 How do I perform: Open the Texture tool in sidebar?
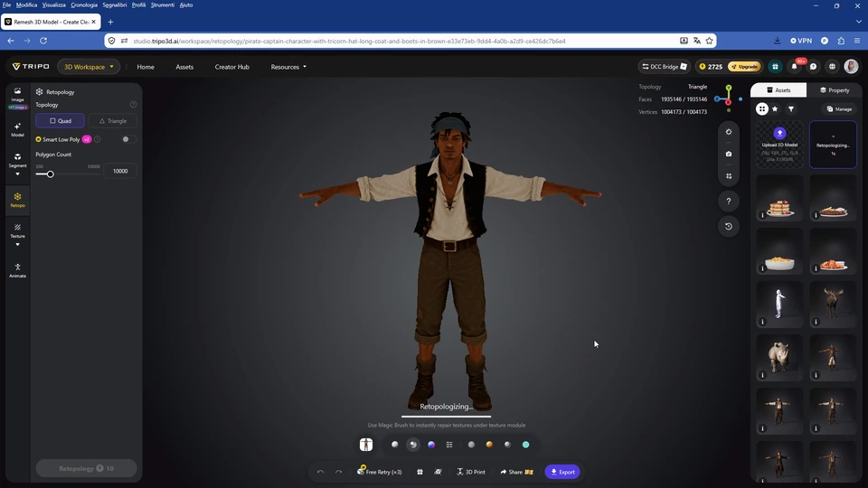tap(17, 230)
